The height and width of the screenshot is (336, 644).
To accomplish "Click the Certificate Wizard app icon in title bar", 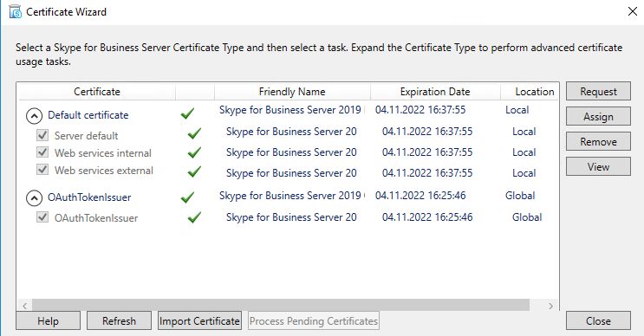I will [16, 11].
